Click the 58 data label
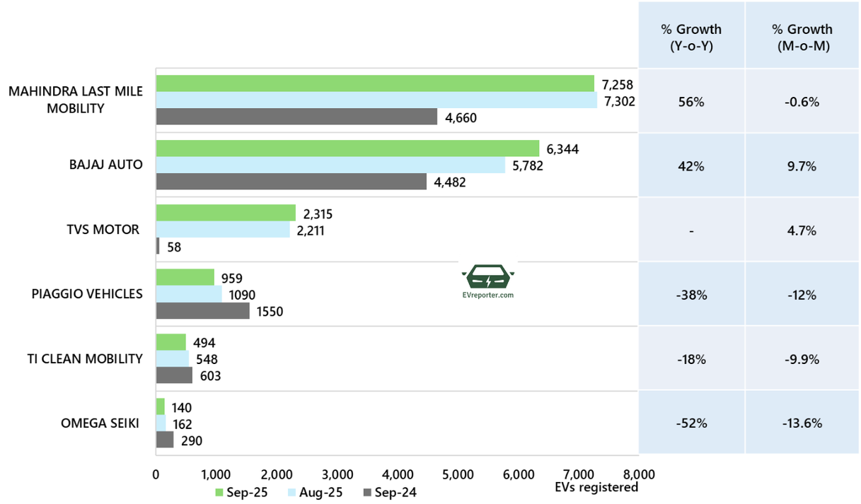This screenshot has width=861, height=504. pyautogui.click(x=174, y=247)
